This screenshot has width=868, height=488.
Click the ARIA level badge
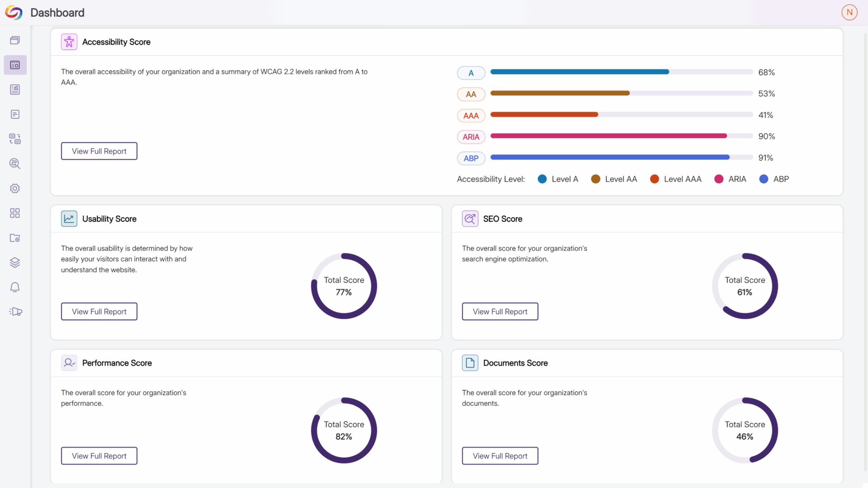point(471,137)
